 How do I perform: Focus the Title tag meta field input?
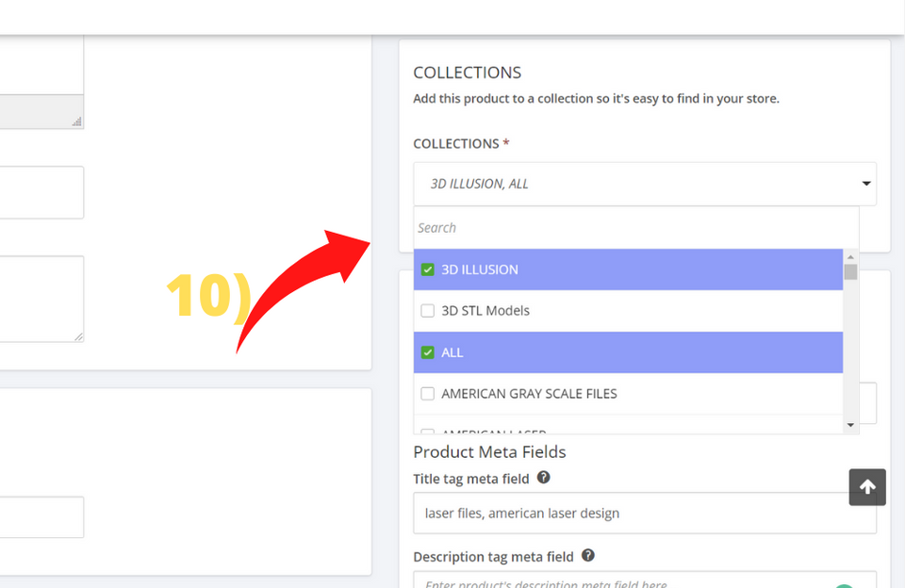(x=645, y=513)
